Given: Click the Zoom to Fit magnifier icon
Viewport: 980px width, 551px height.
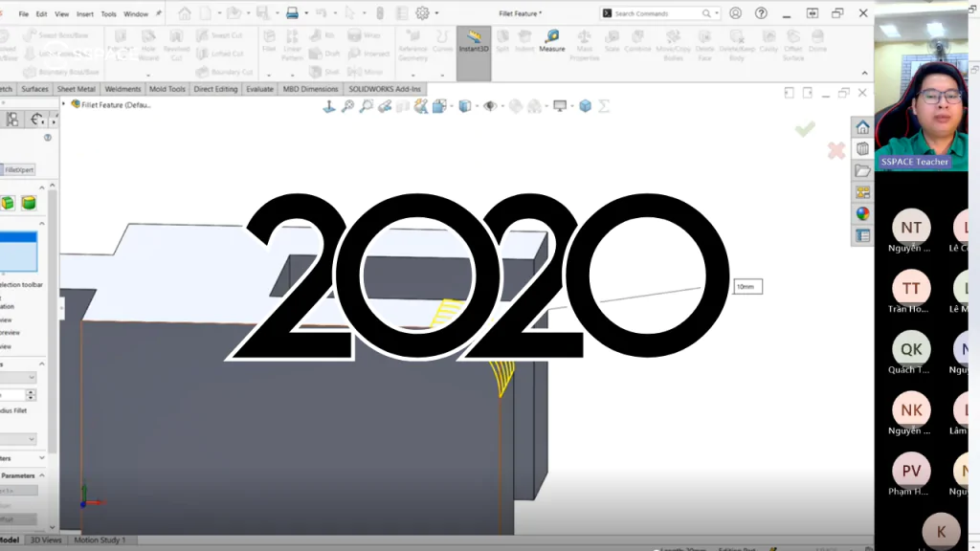Looking at the screenshot, I should click(348, 106).
